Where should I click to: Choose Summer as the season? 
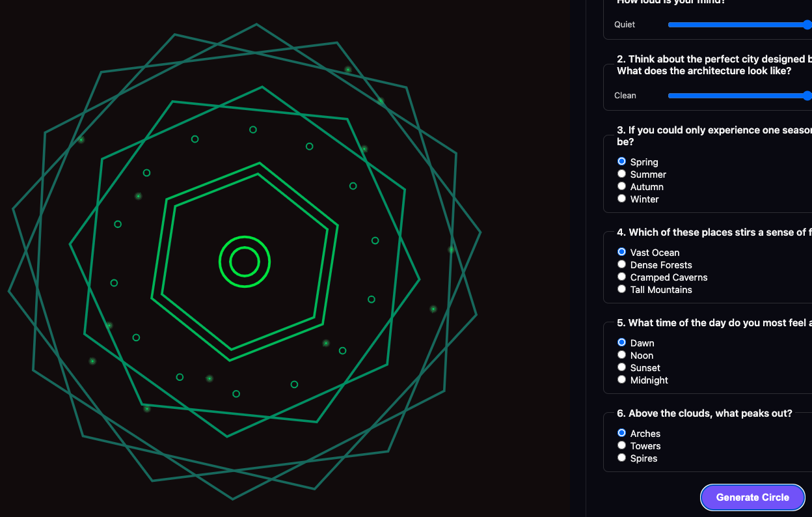pyautogui.click(x=622, y=174)
